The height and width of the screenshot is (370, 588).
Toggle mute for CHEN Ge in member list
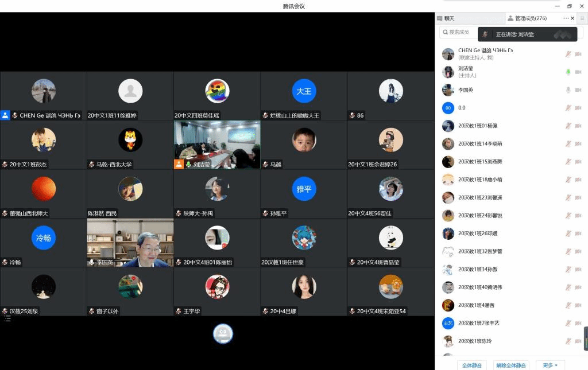(568, 54)
